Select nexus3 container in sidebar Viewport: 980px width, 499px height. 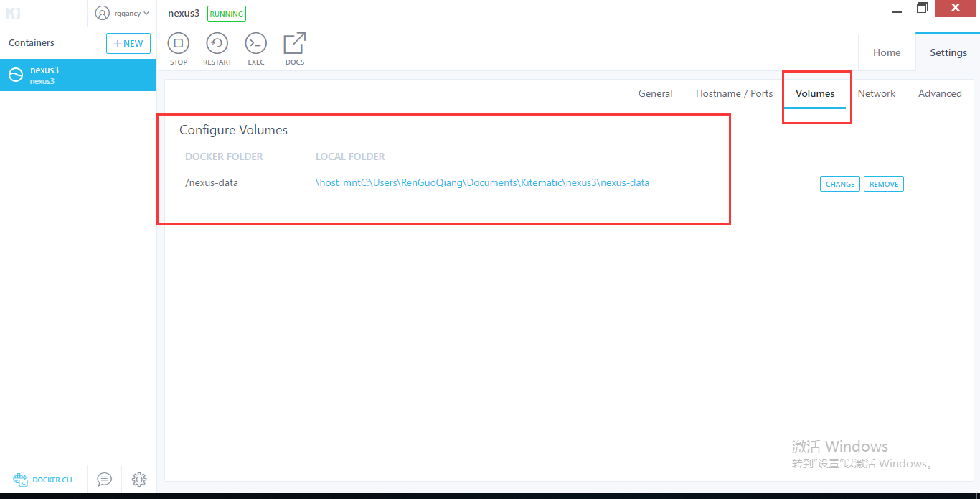tap(78, 75)
